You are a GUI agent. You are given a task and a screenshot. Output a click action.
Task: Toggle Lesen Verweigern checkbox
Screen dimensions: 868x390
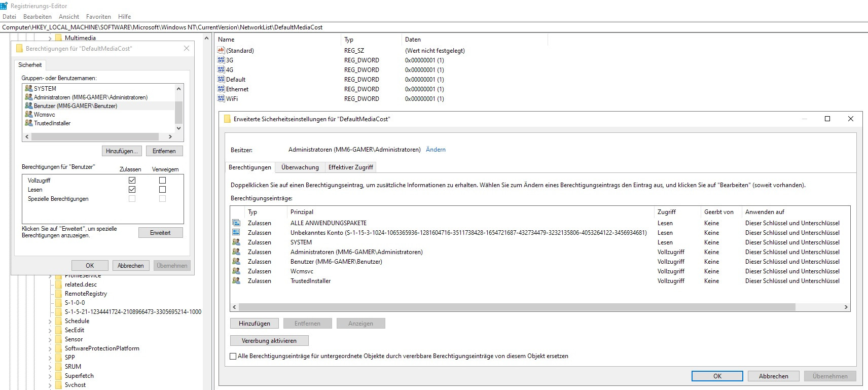pos(162,189)
